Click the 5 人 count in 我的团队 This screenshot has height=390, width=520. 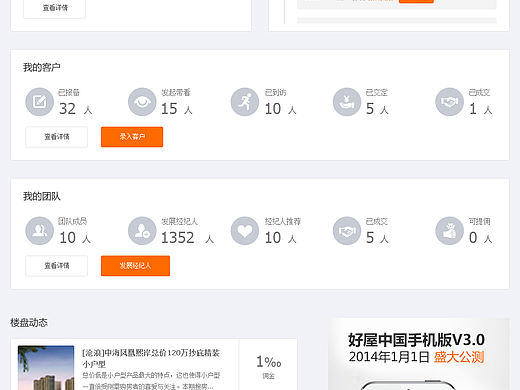coord(377,238)
